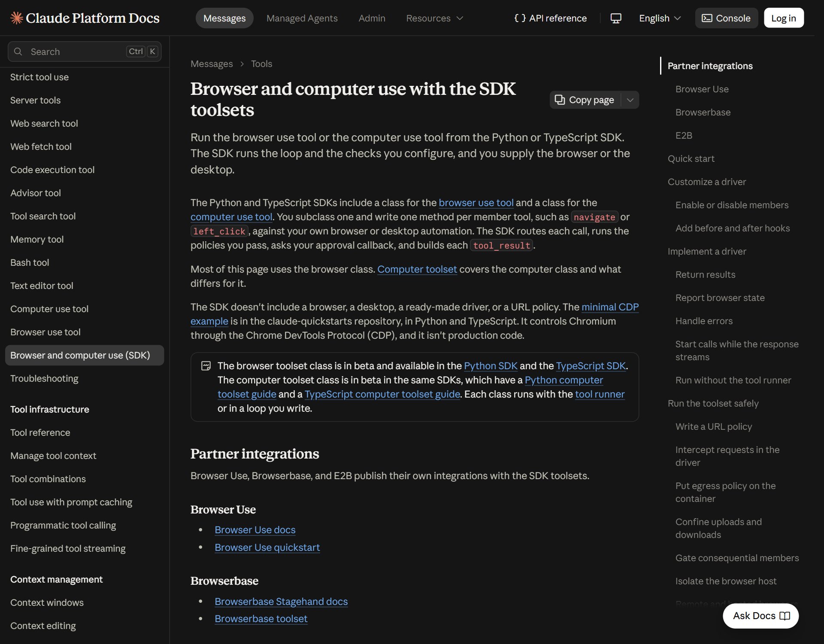Expand the Copy page options chevron
This screenshot has height=644, width=824.
tap(630, 100)
